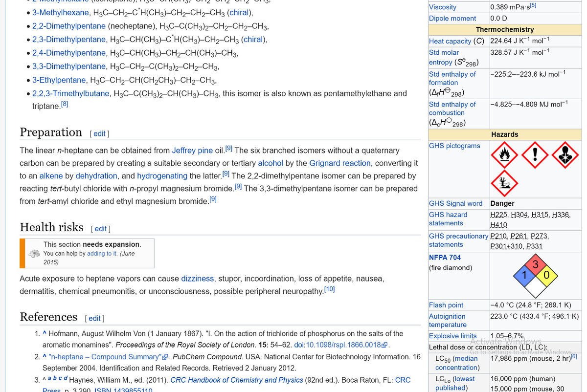Image resolution: width=587 pixels, height=392 pixels.
Task: Open the Autoignition temperature link
Action: pos(448,320)
